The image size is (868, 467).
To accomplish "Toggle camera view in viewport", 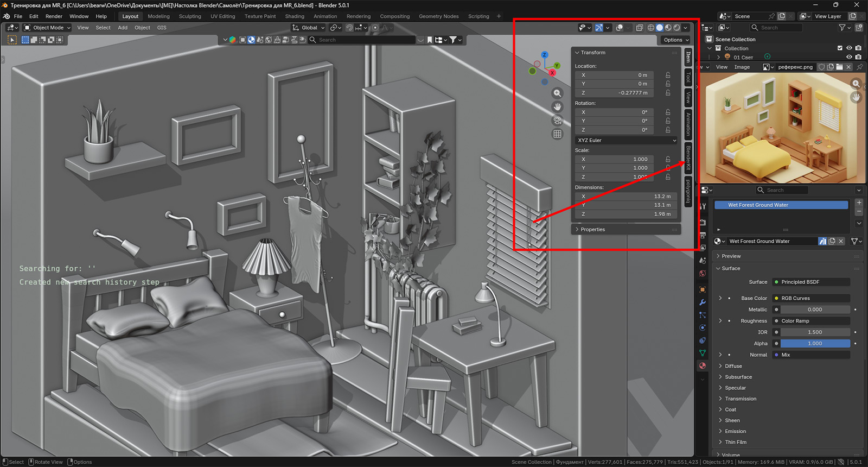I will [x=557, y=121].
